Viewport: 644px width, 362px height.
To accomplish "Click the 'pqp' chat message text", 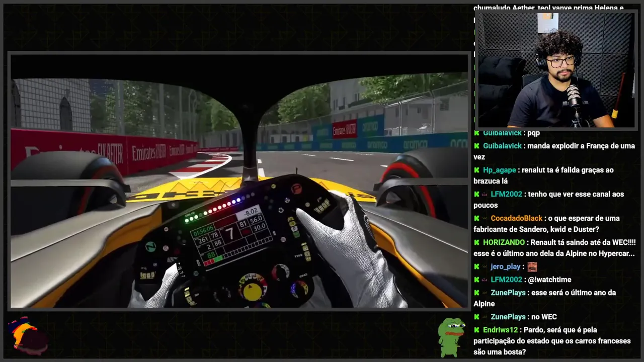I will pyautogui.click(x=533, y=133).
